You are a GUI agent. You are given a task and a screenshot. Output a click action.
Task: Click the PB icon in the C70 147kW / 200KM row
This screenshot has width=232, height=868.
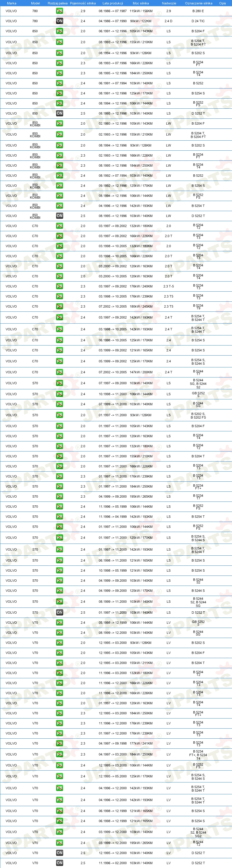pyautogui.click(x=59, y=372)
